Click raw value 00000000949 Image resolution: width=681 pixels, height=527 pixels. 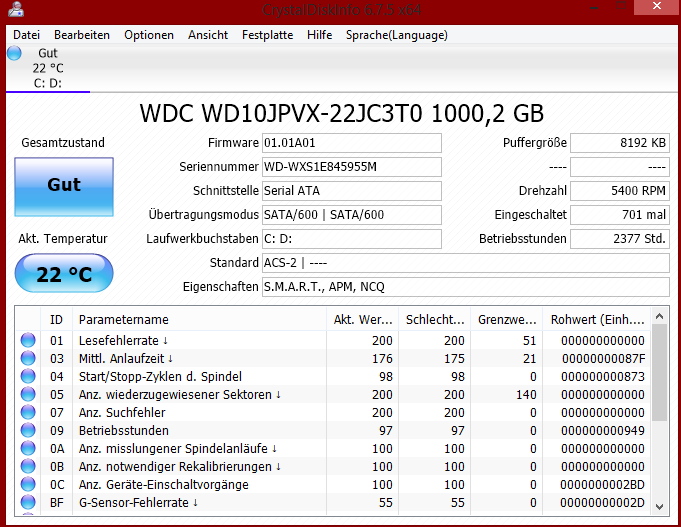(x=603, y=431)
